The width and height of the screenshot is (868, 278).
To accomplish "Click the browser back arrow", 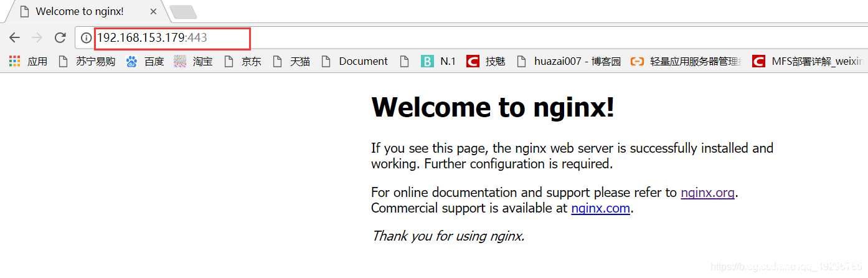I will [x=14, y=38].
